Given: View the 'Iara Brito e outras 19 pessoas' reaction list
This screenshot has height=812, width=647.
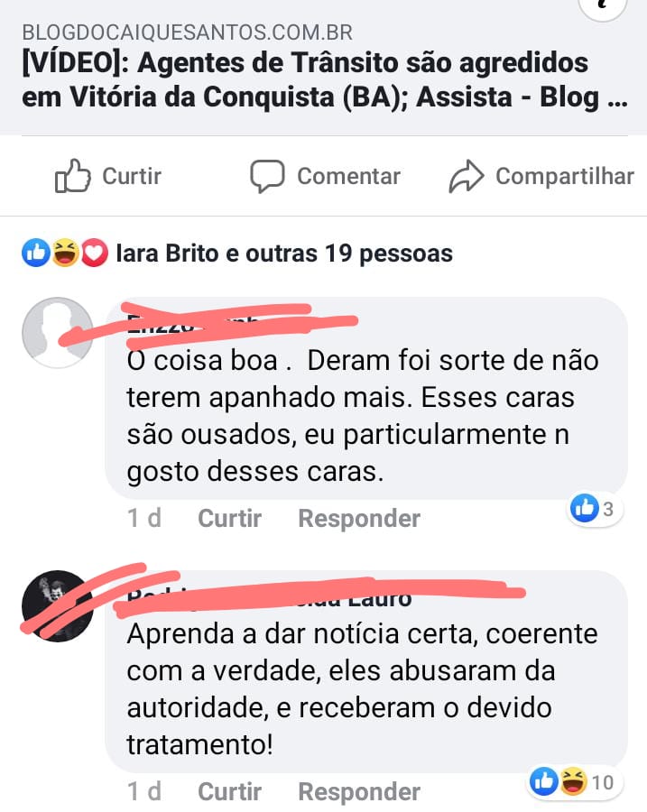Looking at the screenshot, I should [284, 254].
